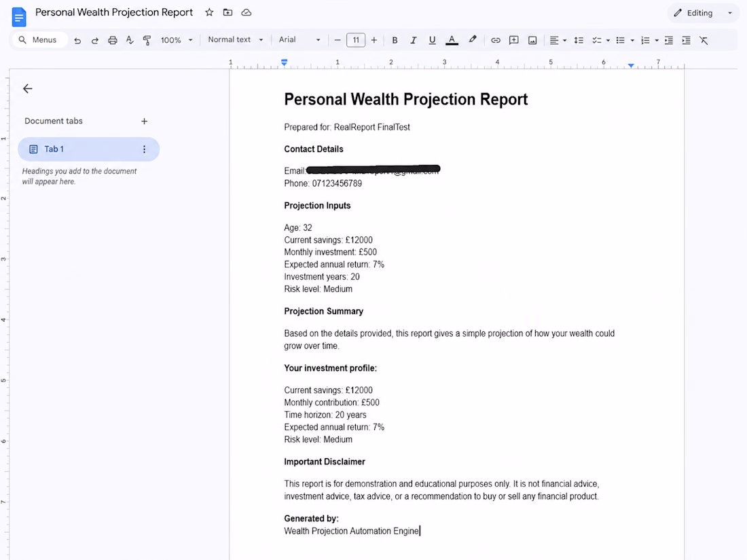747x560 pixels.
Task: Click the Generated by: label
Action: (312, 519)
